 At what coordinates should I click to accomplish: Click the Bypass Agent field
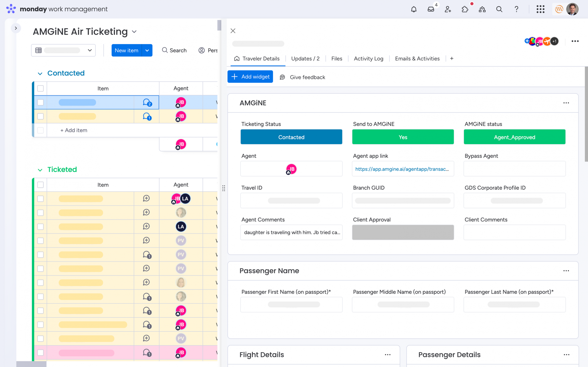[514, 169]
